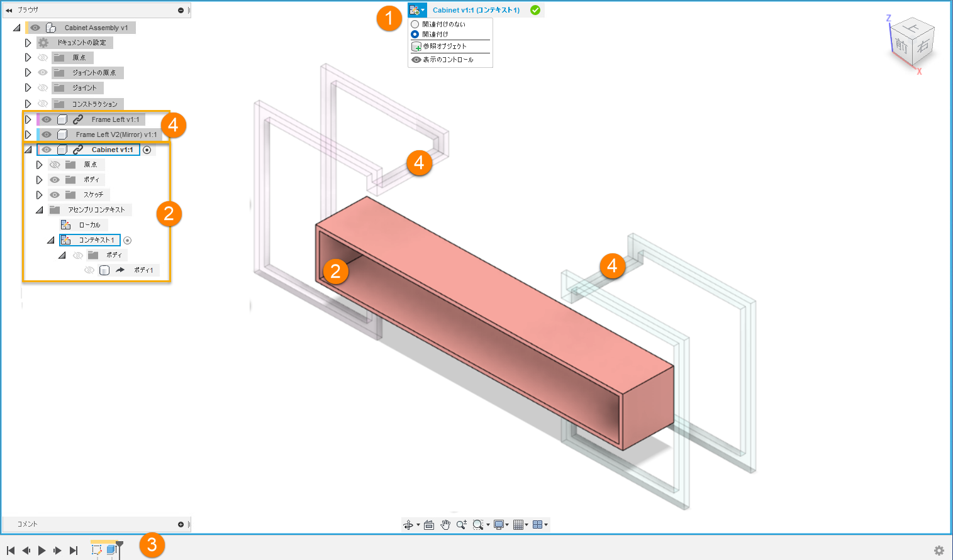
Task: Click the derive arrow icon beside ボディ1
Action: point(120,270)
